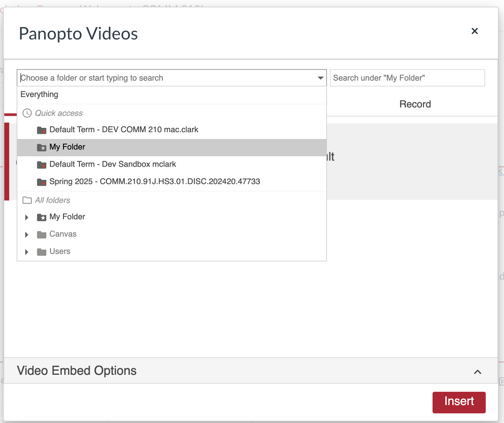Click the red folder icon beside Spring 2025 course
The height and width of the screenshot is (423, 504).
click(x=42, y=181)
